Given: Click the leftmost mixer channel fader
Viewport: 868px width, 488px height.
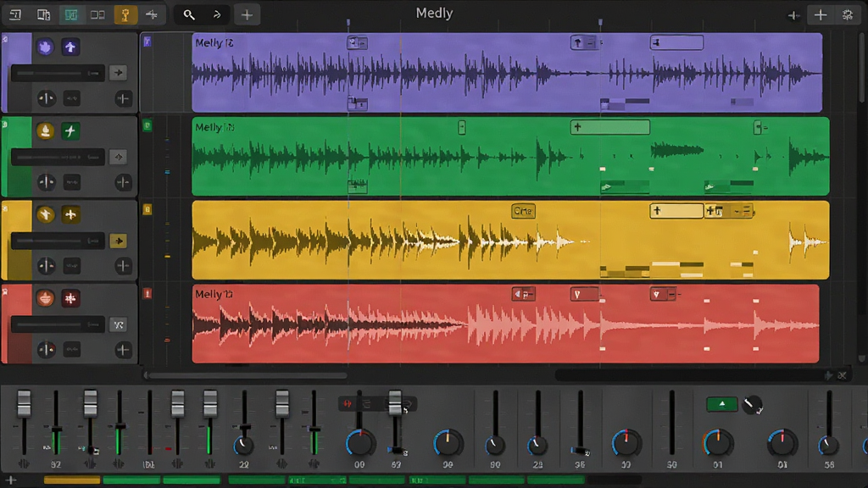Looking at the screenshot, I should point(24,404).
